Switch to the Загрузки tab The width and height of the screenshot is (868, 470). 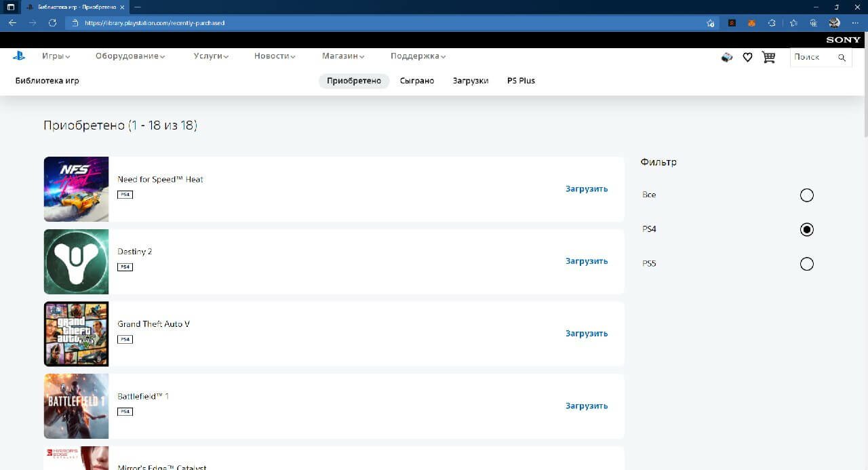tap(471, 81)
